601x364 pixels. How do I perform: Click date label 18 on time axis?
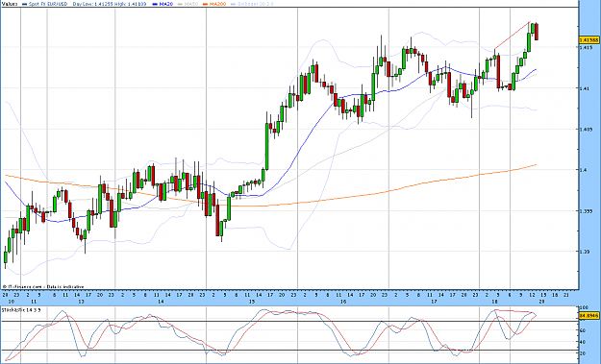495,302
